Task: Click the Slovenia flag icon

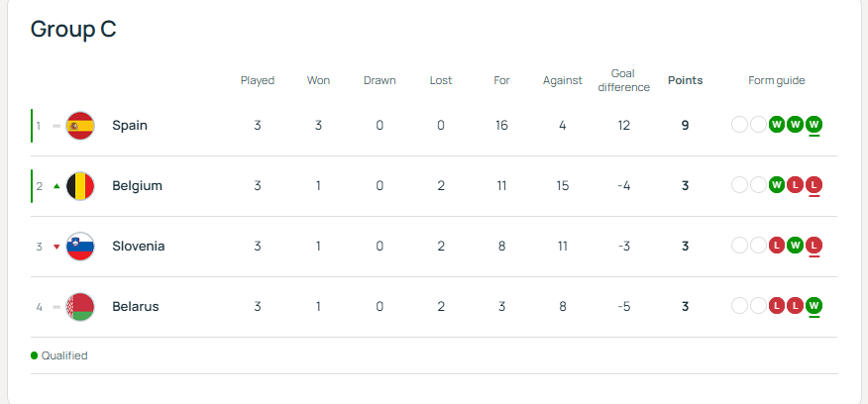Action: tap(79, 247)
